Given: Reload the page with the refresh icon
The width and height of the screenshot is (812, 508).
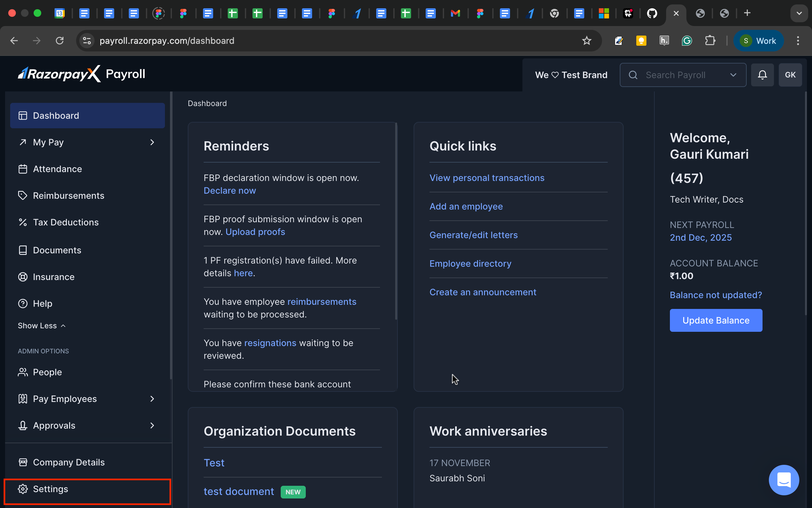Looking at the screenshot, I should 60,41.
